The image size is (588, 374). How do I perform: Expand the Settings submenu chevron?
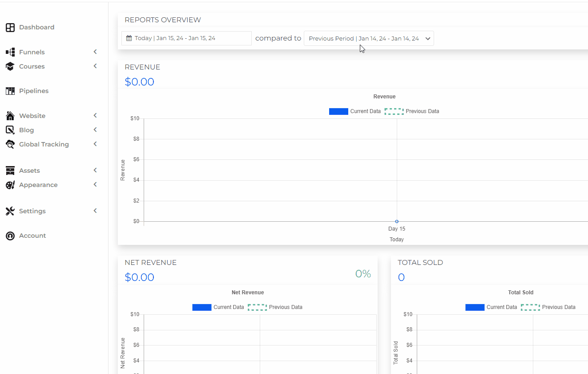pyautogui.click(x=95, y=211)
